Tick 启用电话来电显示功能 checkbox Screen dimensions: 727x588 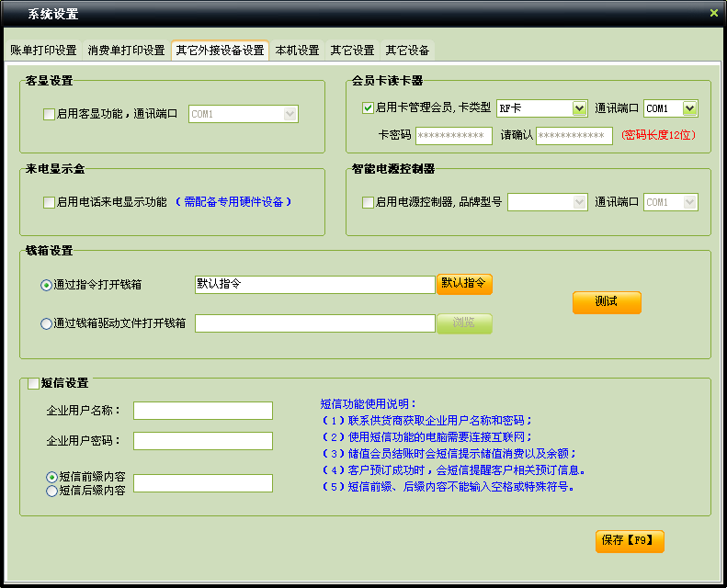[x=49, y=202]
